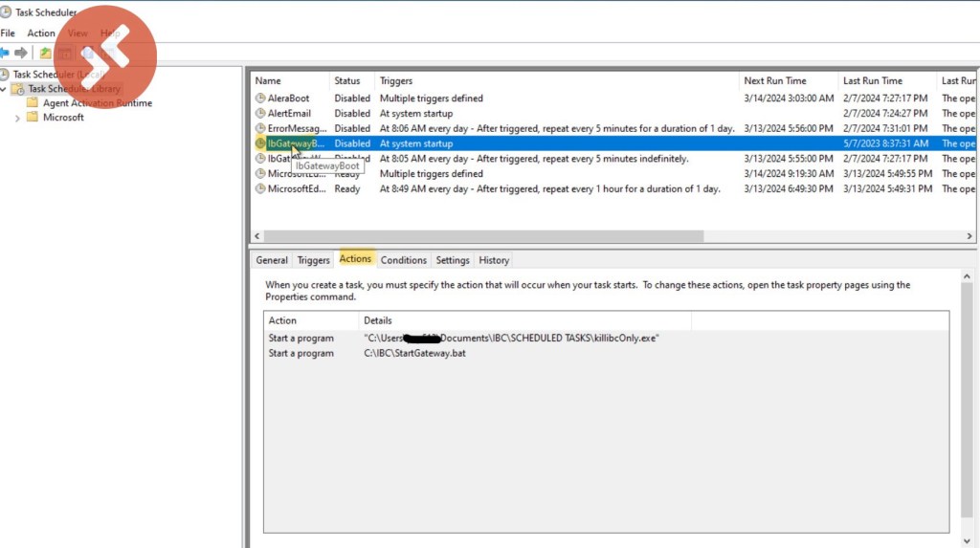Screen dimensions: 980x548
Task: Open the Action menu
Action: (x=41, y=33)
